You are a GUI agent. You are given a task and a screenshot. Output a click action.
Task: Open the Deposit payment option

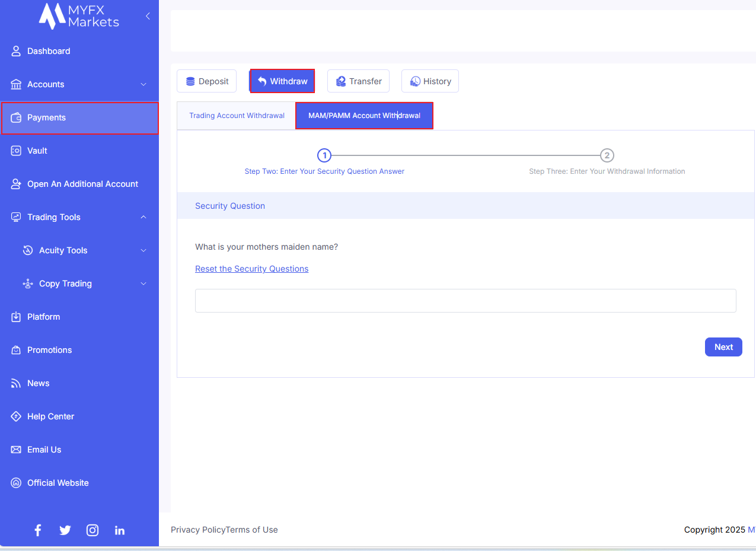207,81
